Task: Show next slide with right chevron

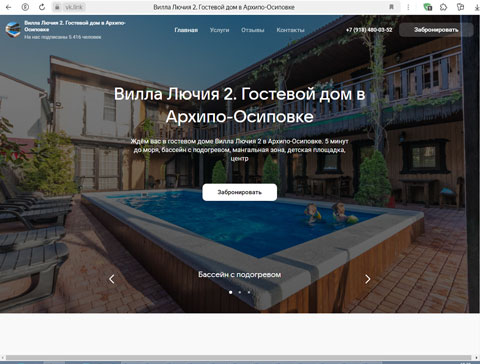Action: [367, 279]
